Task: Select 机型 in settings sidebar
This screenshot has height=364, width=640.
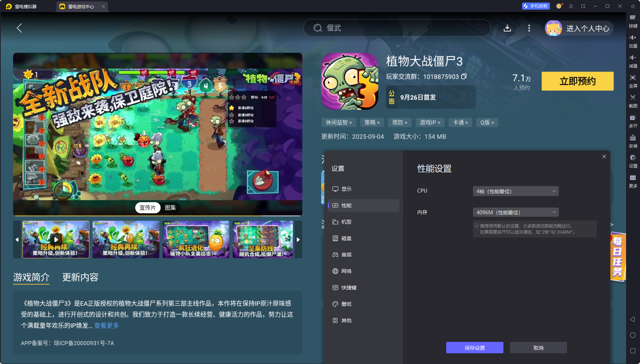Action: tap(363, 222)
